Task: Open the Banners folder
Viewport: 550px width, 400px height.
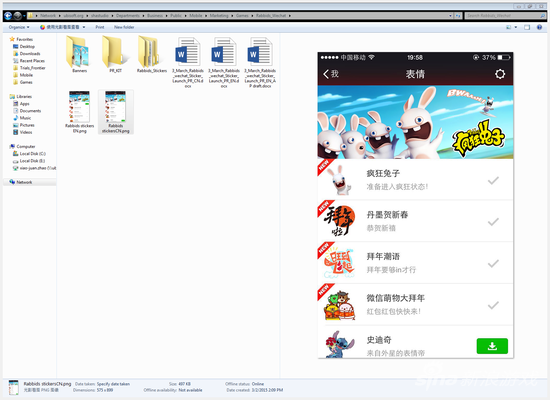Action: (x=80, y=54)
